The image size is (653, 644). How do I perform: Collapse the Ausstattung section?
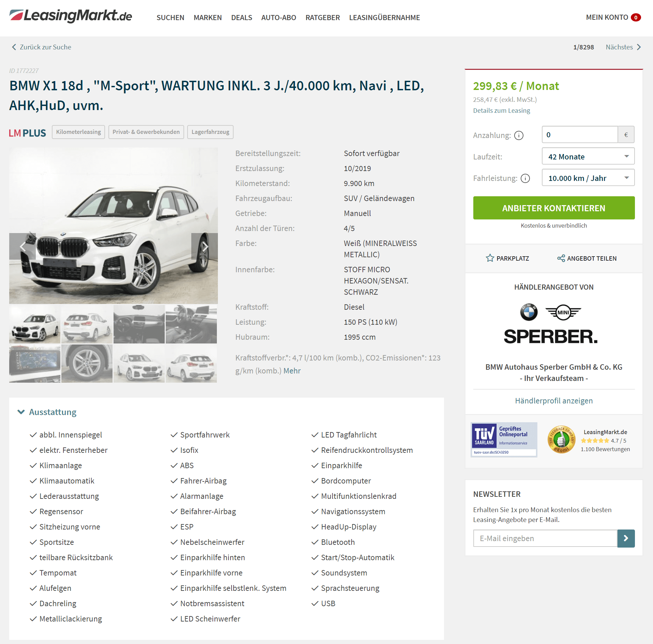pyautogui.click(x=47, y=412)
